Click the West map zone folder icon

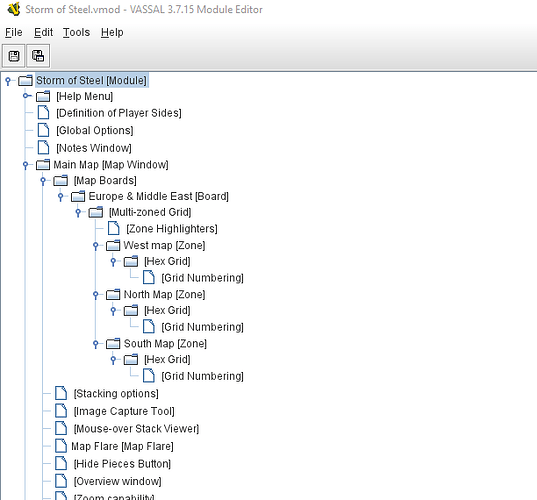click(113, 245)
